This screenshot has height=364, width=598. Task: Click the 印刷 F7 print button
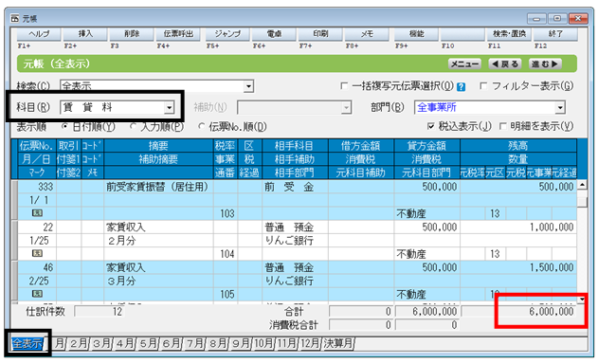(x=320, y=34)
